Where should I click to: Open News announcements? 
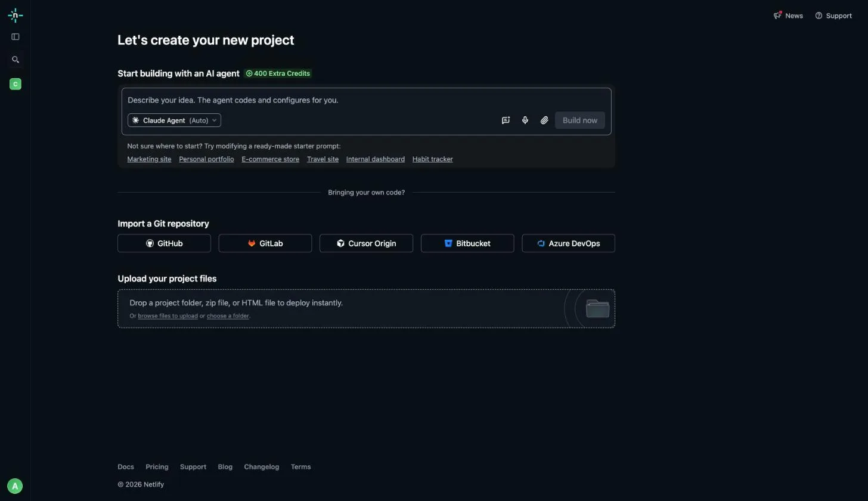(788, 16)
